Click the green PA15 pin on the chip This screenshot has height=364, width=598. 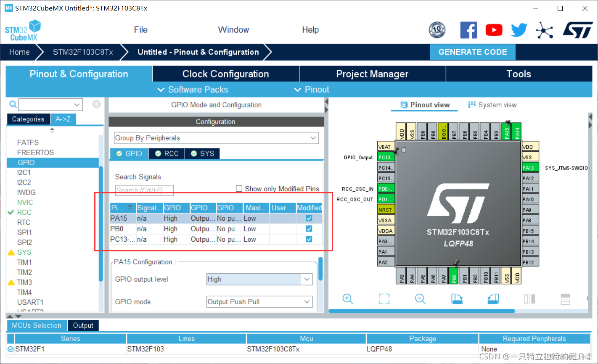(x=507, y=132)
